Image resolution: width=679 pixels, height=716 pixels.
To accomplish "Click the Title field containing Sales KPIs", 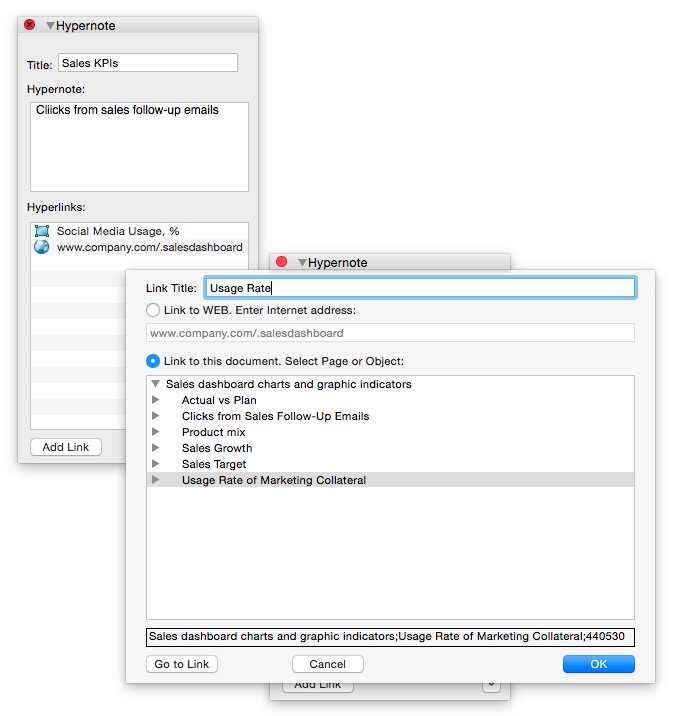I will [x=148, y=63].
